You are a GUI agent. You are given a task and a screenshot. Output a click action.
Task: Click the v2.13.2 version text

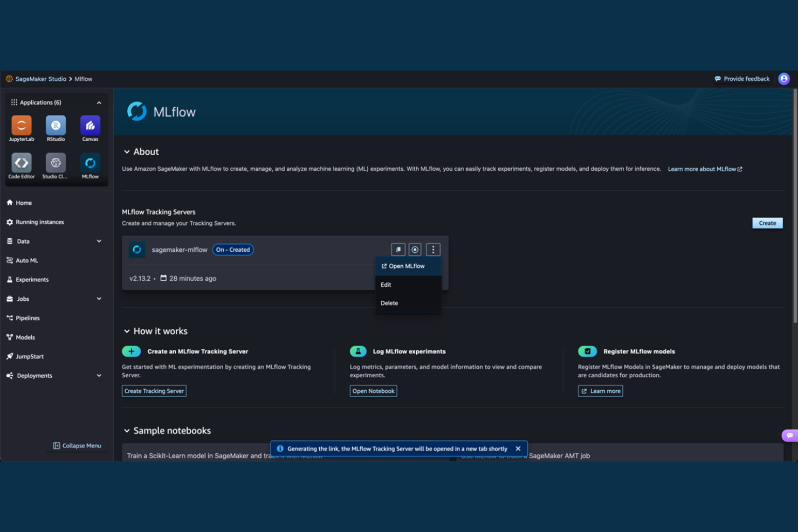(x=140, y=279)
